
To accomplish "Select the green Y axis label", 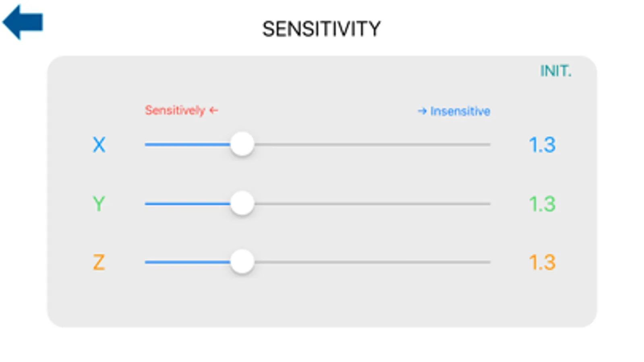I will [x=99, y=204].
